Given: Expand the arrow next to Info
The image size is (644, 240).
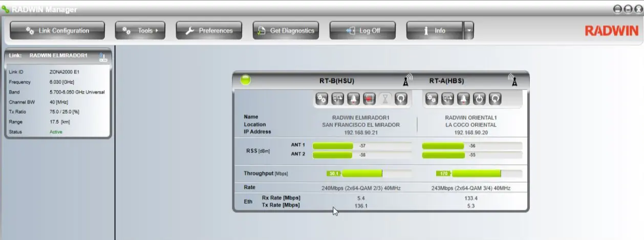Looking at the screenshot, I should point(469,31).
